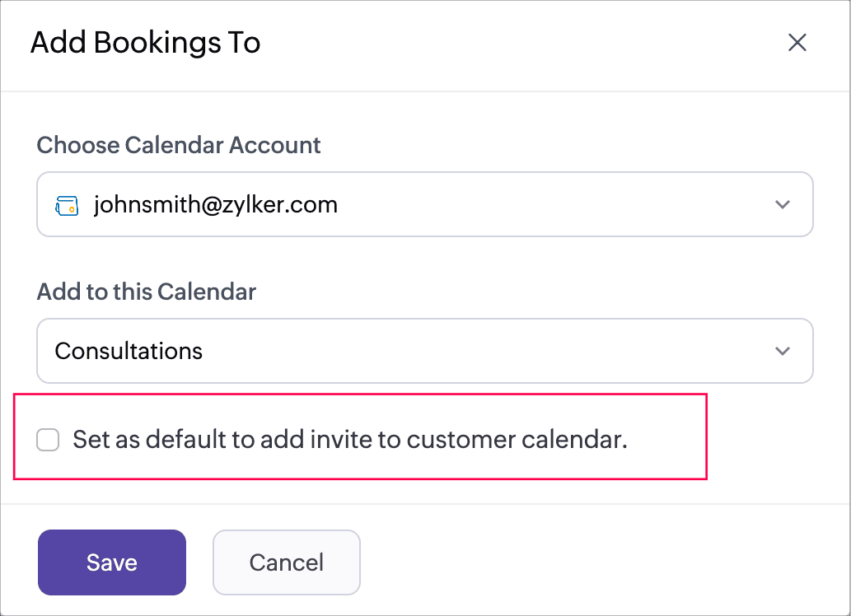Viewport: 851px width, 616px height.
Task: Tick the set as default checkbox
Action: click(48, 440)
